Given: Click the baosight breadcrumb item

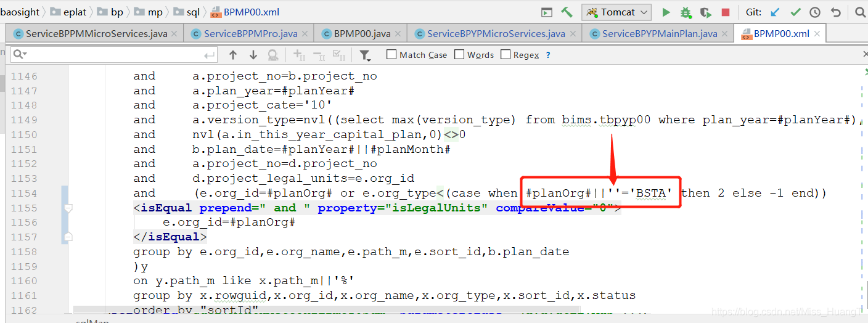Looking at the screenshot, I should 19,12.
